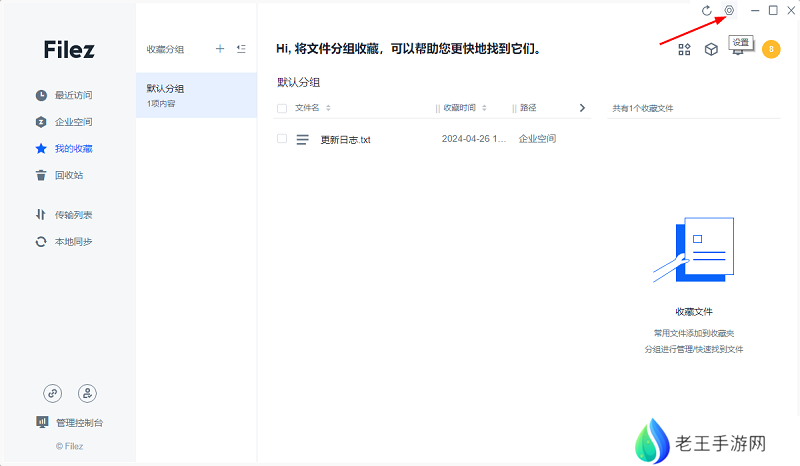Click the 收藏文件 illustration
800x466 pixels.
(x=694, y=250)
